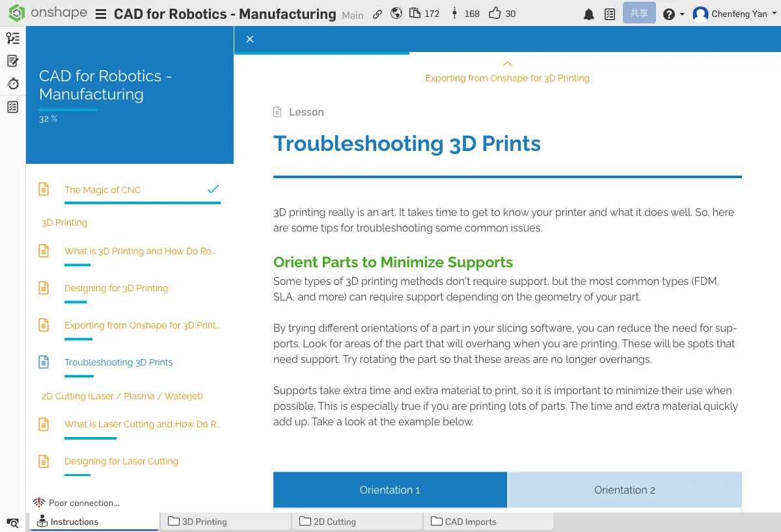Open the 2D Cutting folder tab
The width and height of the screenshot is (781, 532).
coord(335,522)
